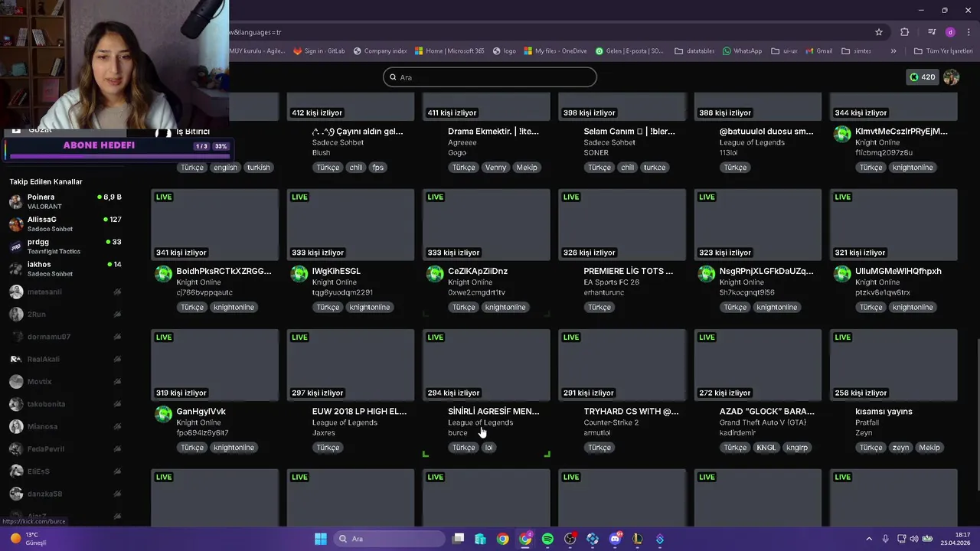Open the Home | Microsoft 365 bookmark
The width and height of the screenshot is (980, 551).
tap(450, 51)
